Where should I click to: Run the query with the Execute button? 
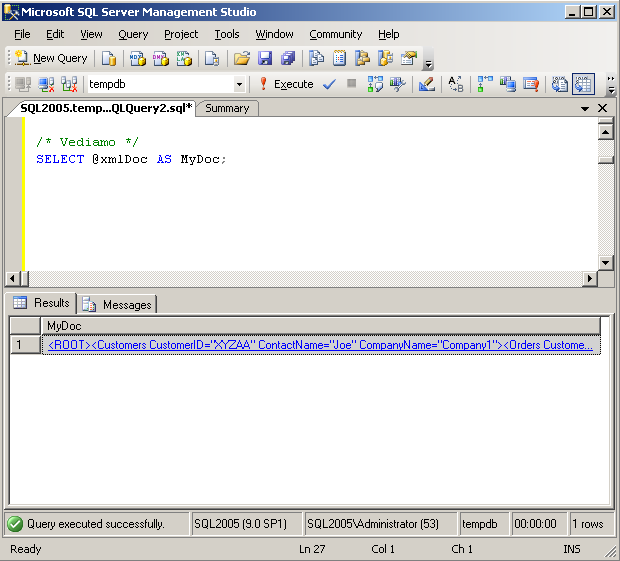coord(286,84)
